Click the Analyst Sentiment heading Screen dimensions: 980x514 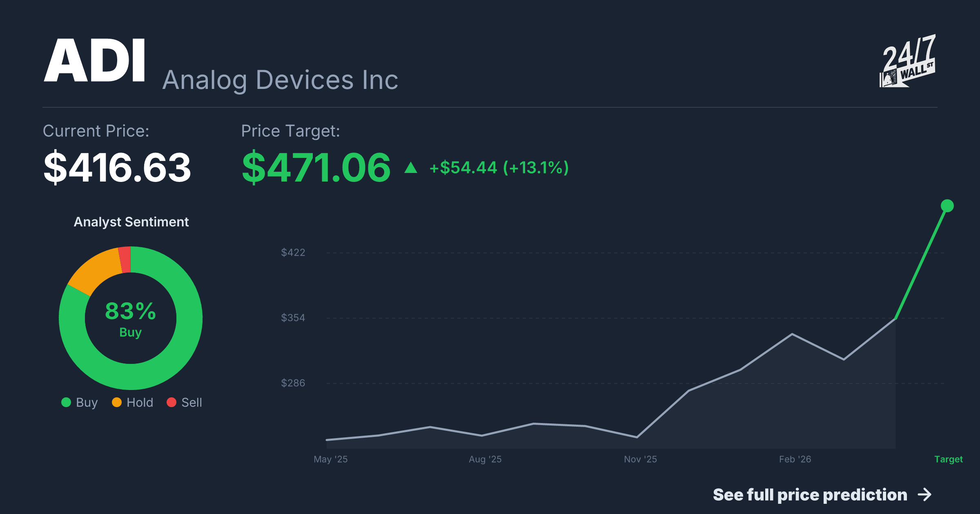tap(131, 222)
